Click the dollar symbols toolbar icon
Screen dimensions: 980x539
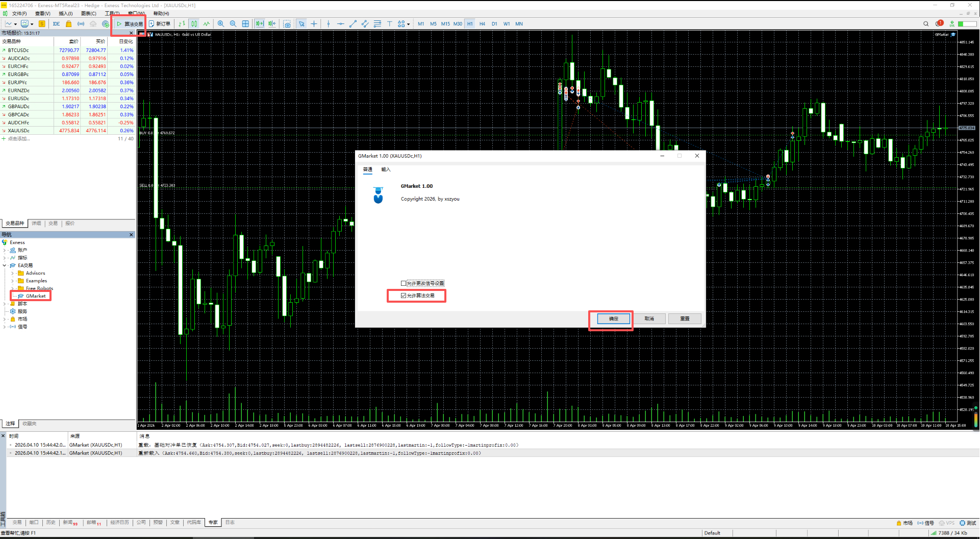pyautogui.click(x=42, y=24)
